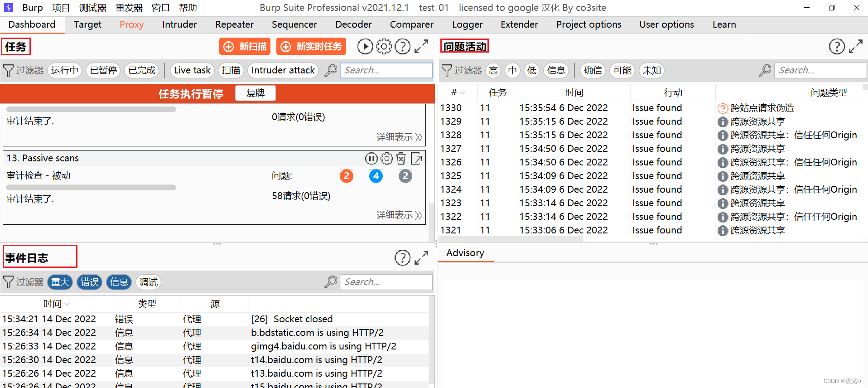
Task: Toggle the 高 severity issue filter
Action: click(x=493, y=70)
